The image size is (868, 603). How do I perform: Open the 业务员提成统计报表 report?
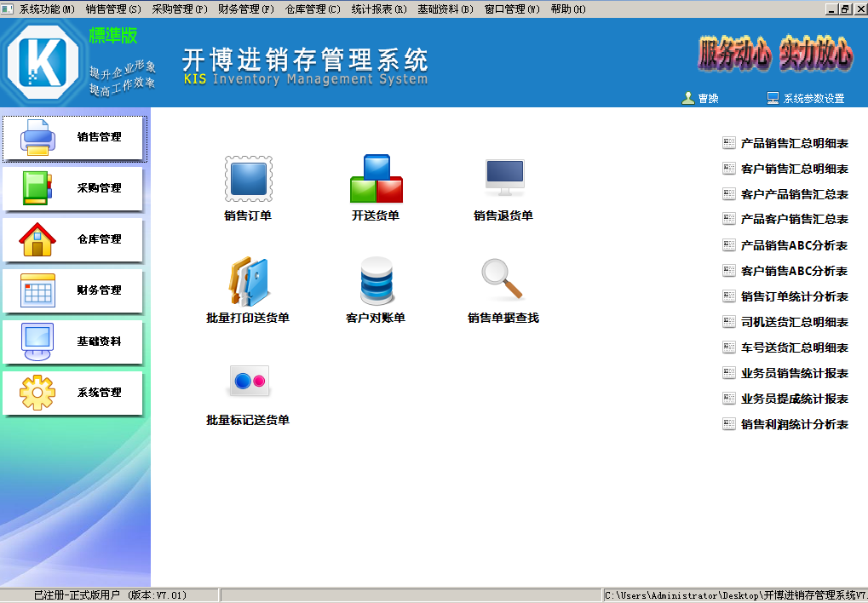[x=795, y=399]
